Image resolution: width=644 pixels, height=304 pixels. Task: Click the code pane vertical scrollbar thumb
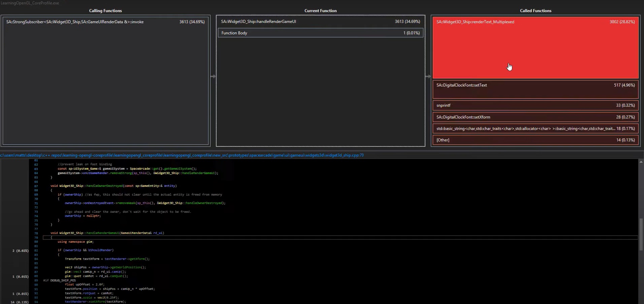tap(641, 235)
